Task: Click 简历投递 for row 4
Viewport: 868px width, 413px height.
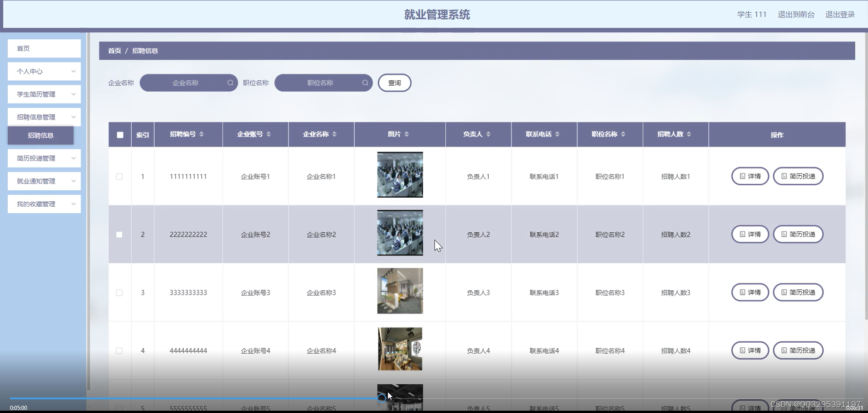Action: (798, 350)
